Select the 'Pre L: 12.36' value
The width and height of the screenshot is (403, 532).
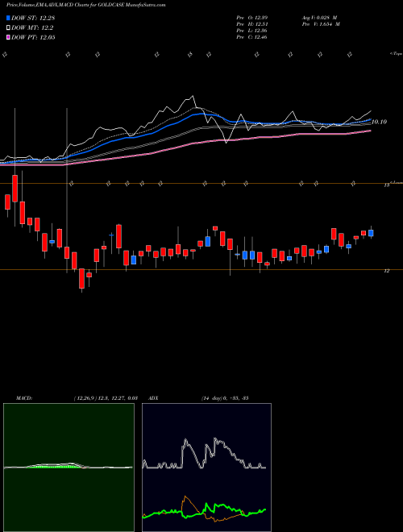(x=251, y=31)
